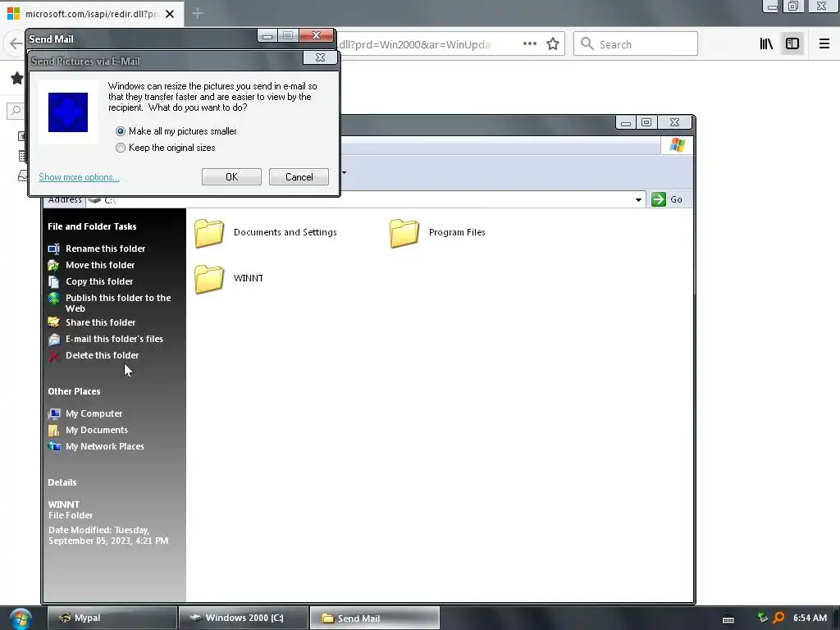Click Rename this folder task icon
The height and width of the screenshot is (630, 840).
click(x=53, y=249)
